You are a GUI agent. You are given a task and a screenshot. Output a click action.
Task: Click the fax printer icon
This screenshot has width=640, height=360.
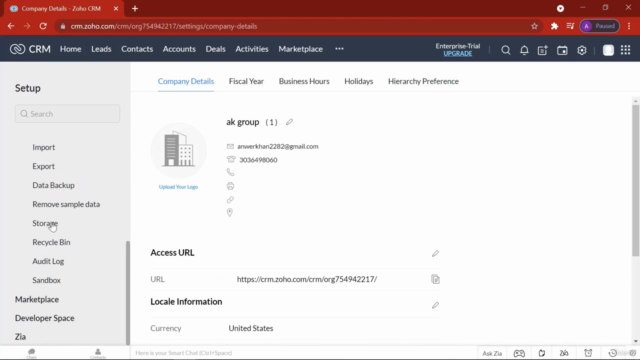click(230, 186)
